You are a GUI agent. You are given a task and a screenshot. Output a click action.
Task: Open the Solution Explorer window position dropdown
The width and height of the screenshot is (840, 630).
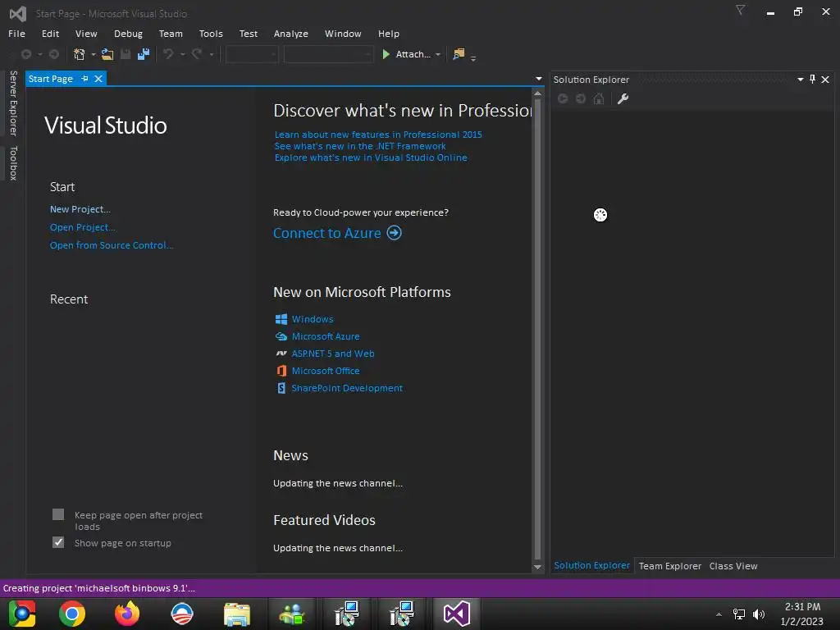click(801, 80)
